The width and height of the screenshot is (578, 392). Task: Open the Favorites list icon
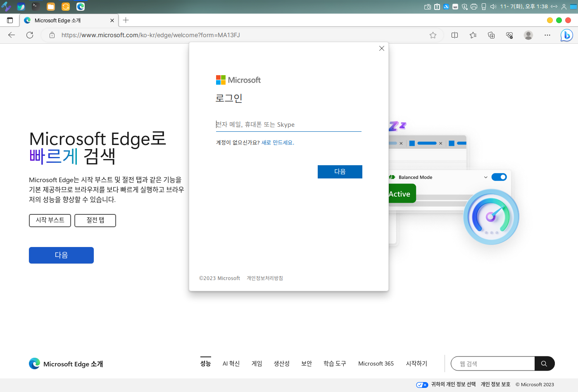click(x=473, y=35)
